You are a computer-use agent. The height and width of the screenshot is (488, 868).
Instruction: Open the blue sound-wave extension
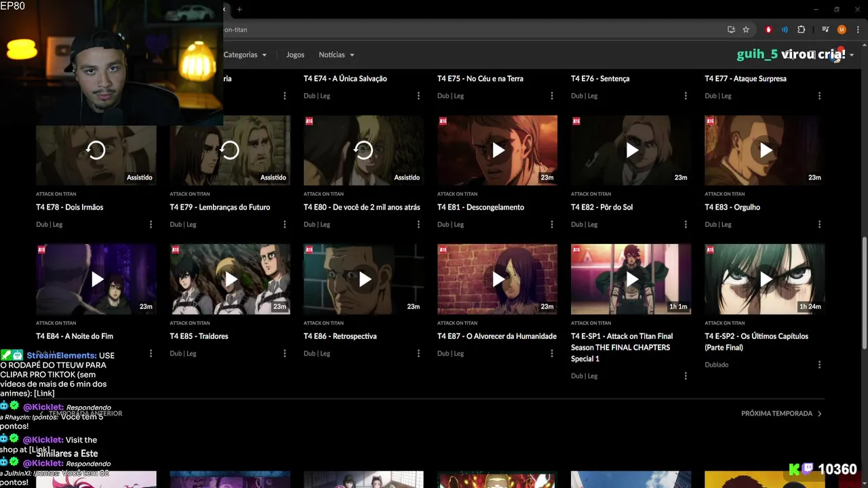coord(785,30)
